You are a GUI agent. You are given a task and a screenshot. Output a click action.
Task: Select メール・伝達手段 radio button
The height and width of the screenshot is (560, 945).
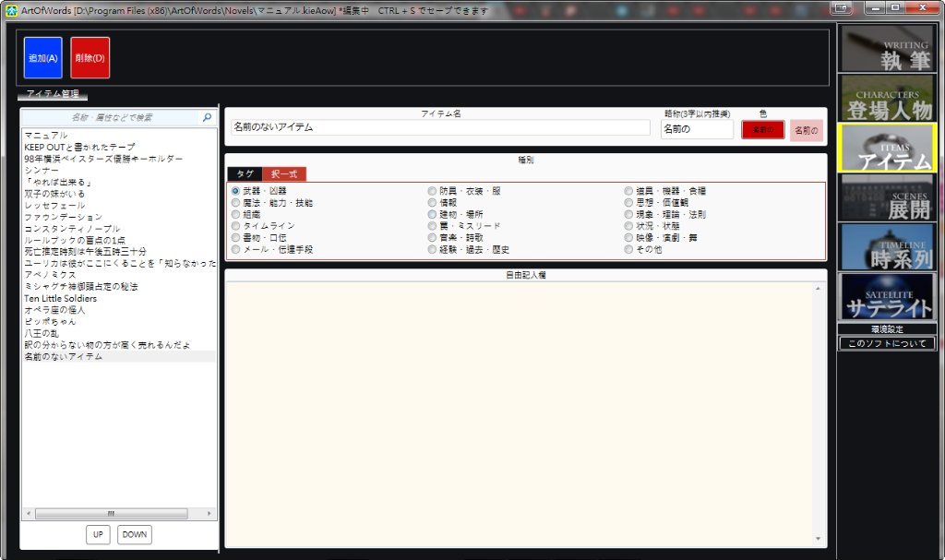click(235, 249)
